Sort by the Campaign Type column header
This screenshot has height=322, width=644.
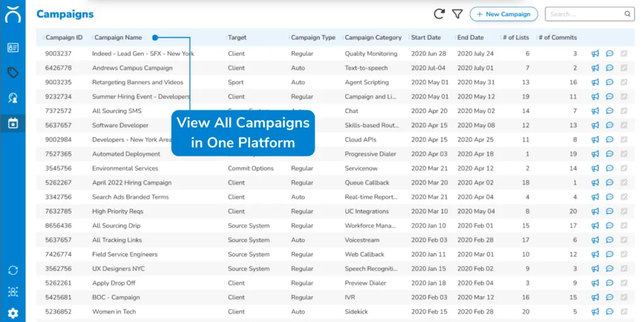313,38
